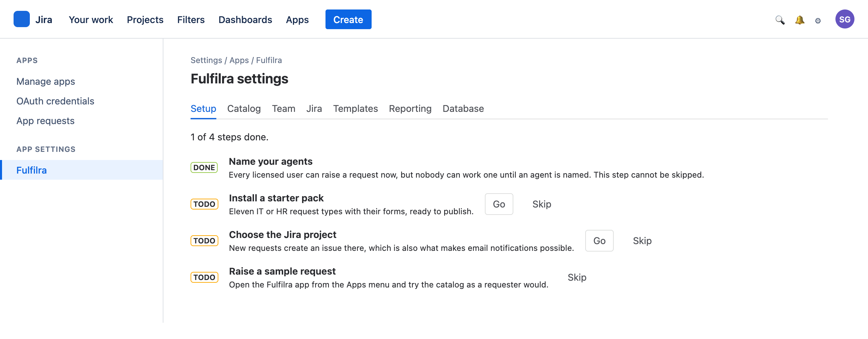The width and height of the screenshot is (868, 339).
Task: Click 'New requests create an issue there' description
Action: pyautogui.click(x=401, y=248)
